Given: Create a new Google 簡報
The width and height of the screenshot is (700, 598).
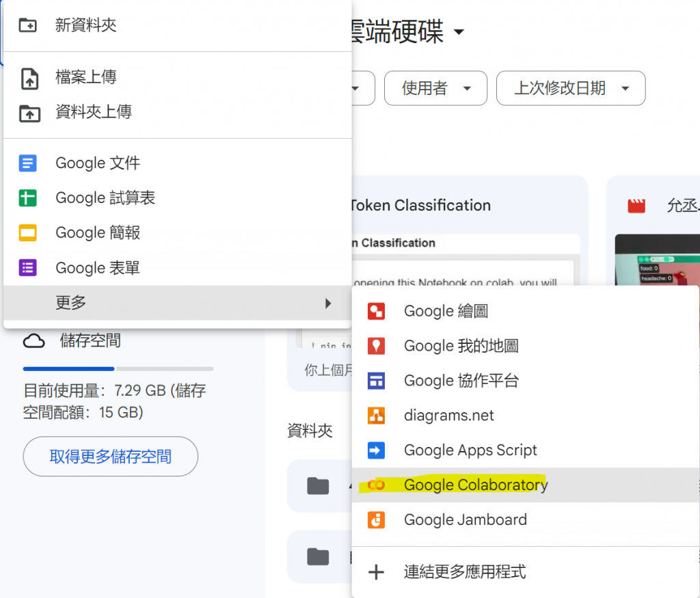Looking at the screenshot, I should [x=178, y=232].
